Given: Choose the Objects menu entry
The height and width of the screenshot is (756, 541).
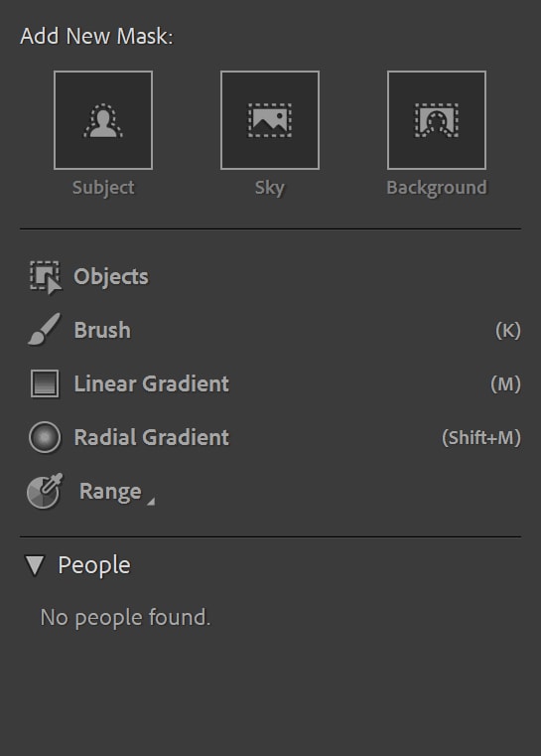Looking at the screenshot, I should point(111,277).
